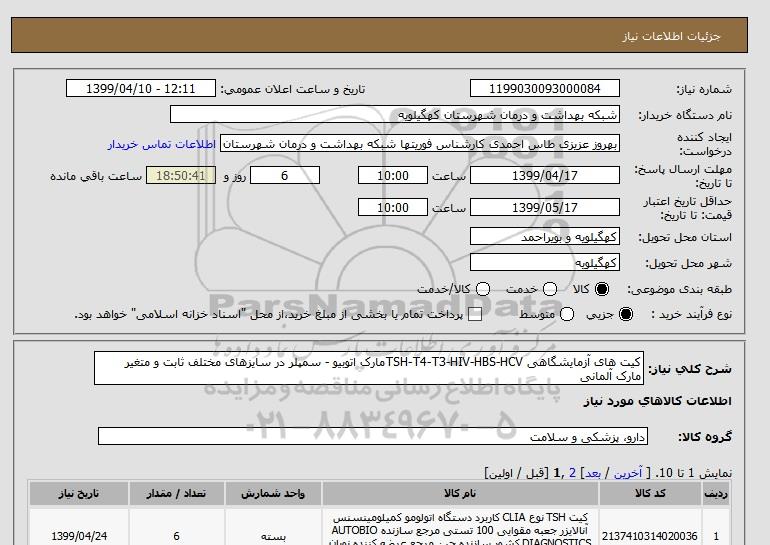Select the خدمت radio button
The width and height of the screenshot is (770, 545).
tap(550, 289)
